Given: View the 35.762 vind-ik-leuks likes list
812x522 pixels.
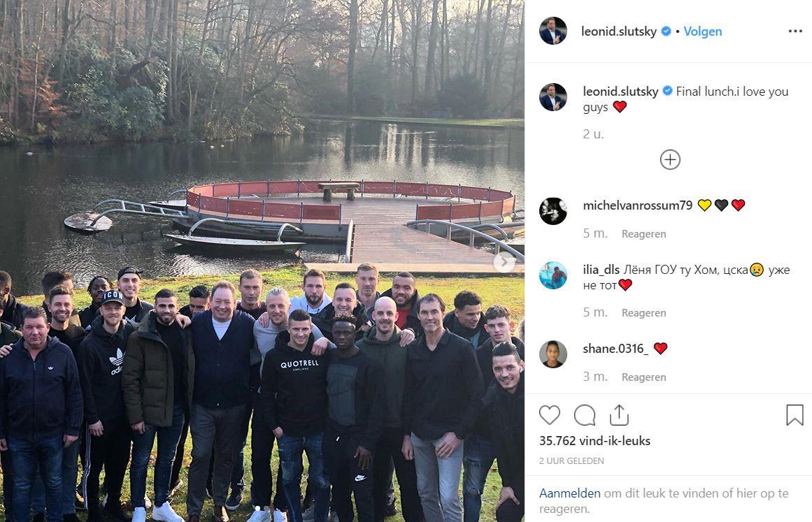Looking at the screenshot, I should tap(594, 441).
